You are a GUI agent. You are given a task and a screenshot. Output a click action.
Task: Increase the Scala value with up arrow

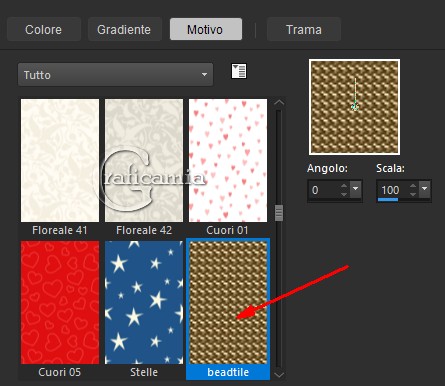coord(413,186)
